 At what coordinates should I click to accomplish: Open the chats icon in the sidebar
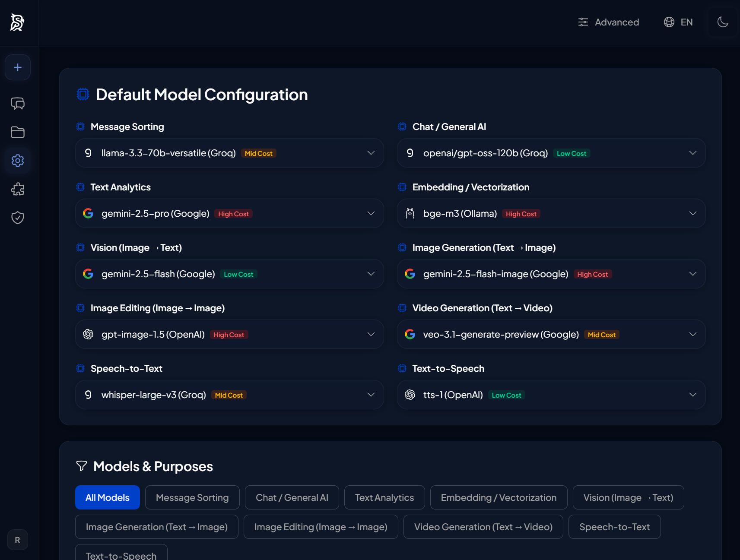(x=18, y=104)
